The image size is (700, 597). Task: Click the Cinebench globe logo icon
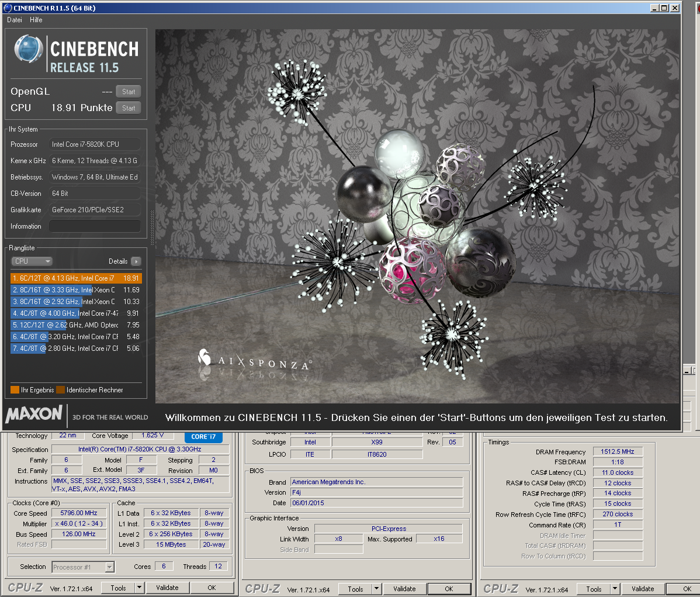click(x=29, y=49)
